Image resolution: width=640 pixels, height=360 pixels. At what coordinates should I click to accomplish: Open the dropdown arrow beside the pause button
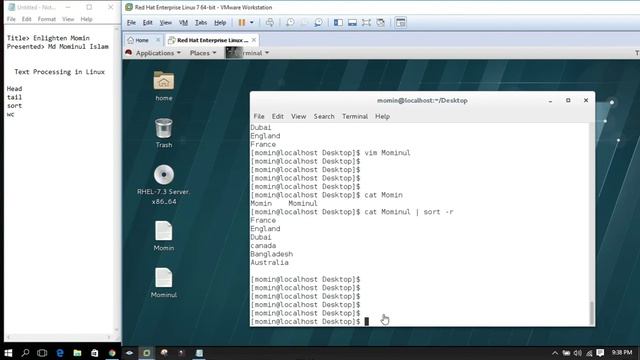(x=252, y=23)
